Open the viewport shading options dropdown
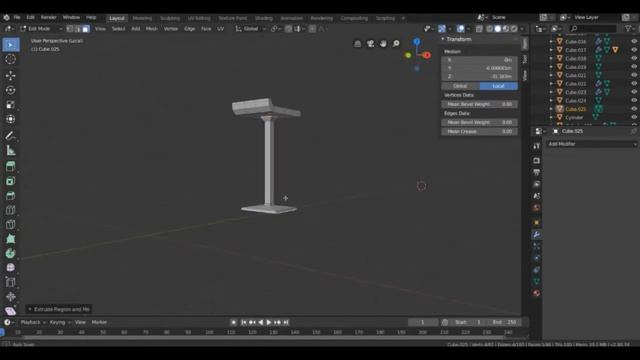Image resolution: width=640 pixels, height=360 pixels. pos(522,29)
